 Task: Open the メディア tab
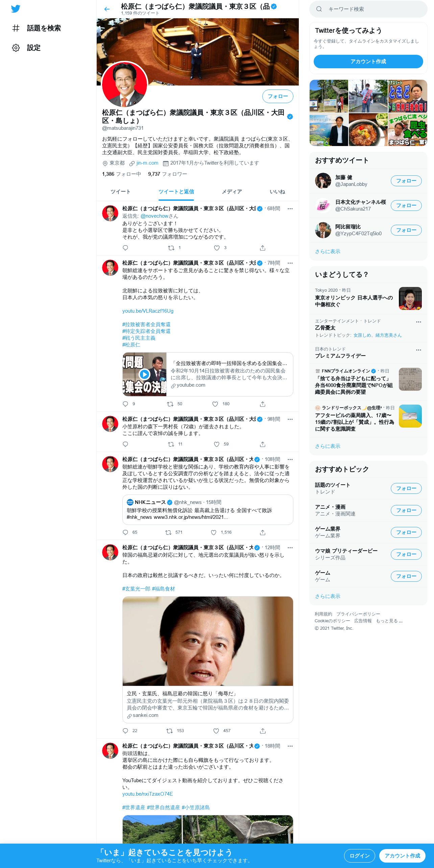pyautogui.click(x=232, y=192)
